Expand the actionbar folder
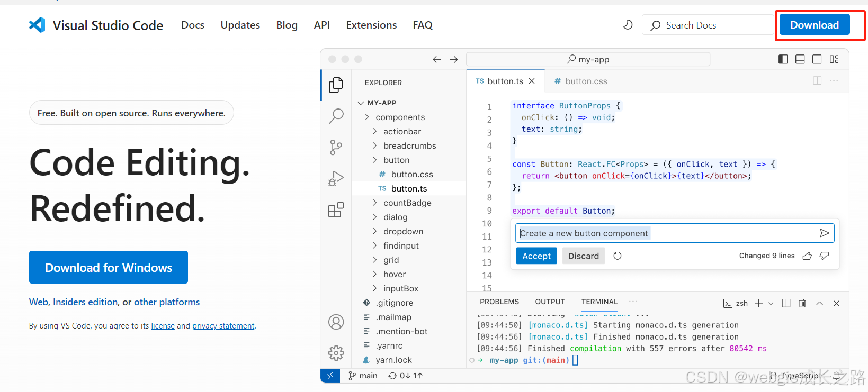The height and width of the screenshot is (392, 868). coord(374,131)
